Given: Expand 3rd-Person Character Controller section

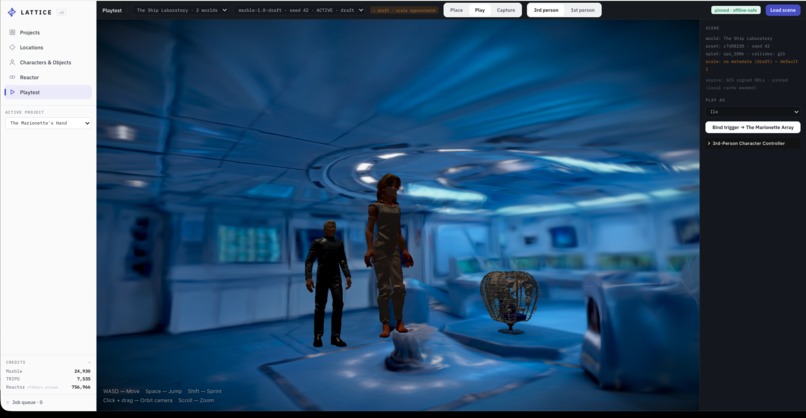Looking at the screenshot, I should [753, 143].
